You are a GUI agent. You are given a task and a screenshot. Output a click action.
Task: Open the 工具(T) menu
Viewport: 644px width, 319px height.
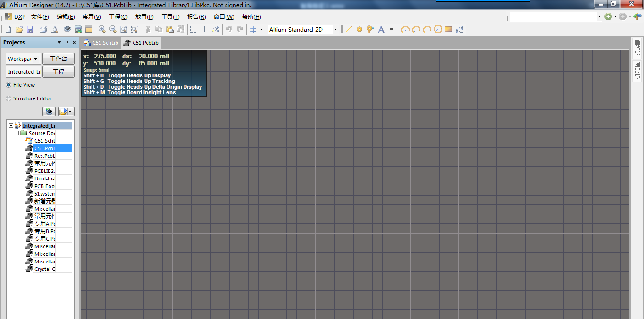[x=170, y=16]
